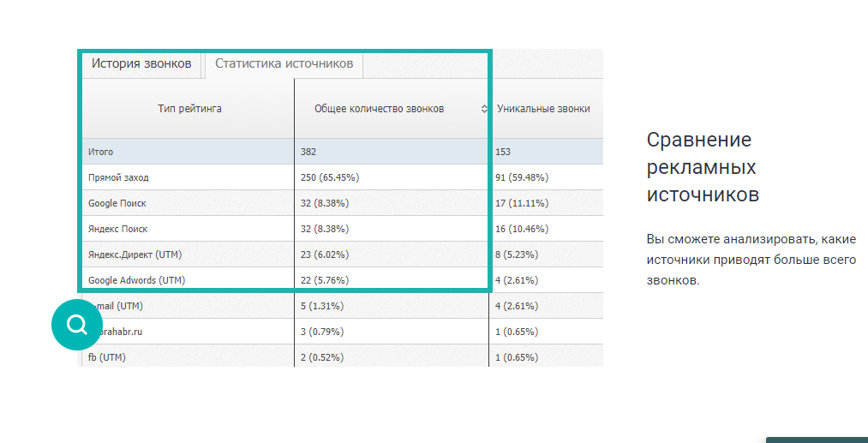
Task: Click the 382 total calls cell
Action: [x=308, y=152]
